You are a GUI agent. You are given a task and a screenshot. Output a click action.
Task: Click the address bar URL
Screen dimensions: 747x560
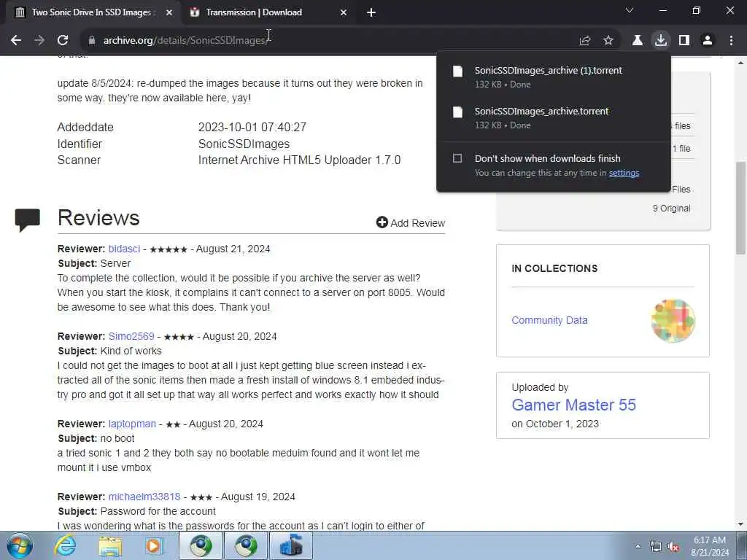click(x=187, y=41)
